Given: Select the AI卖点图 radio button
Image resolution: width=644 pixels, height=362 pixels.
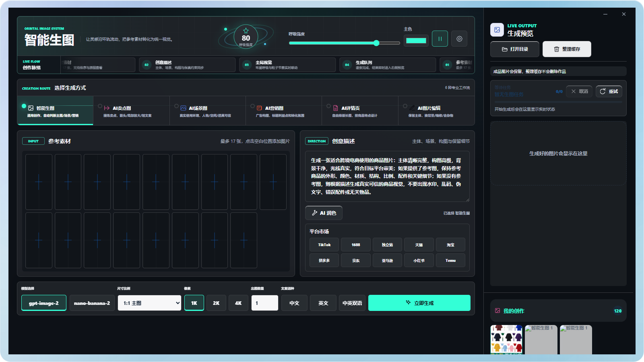Looking at the screenshot, I should (x=100, y=106).
